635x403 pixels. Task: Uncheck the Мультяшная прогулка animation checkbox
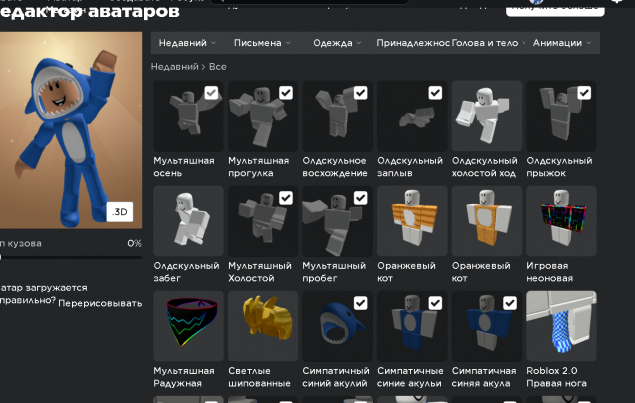coord(286,93)
